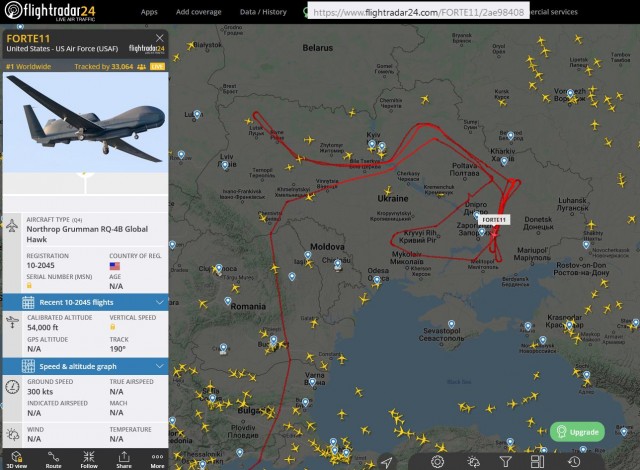
Task: Open the More options menu
Action: [158, 460]
